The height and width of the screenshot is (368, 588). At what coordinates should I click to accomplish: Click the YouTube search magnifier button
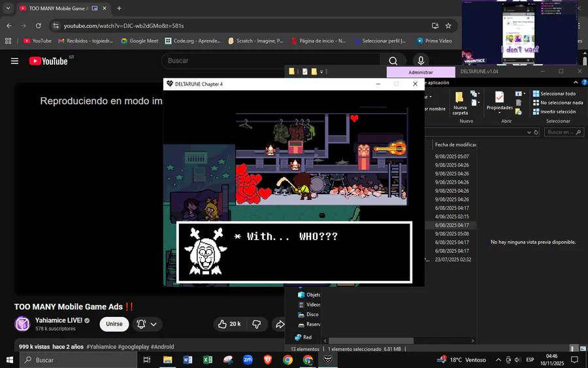click(x=393, y=61)
